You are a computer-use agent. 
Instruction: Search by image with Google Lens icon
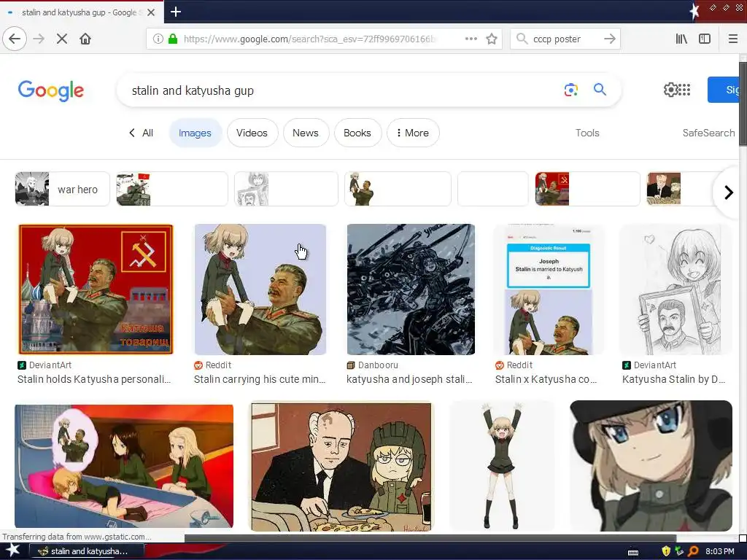570,90
